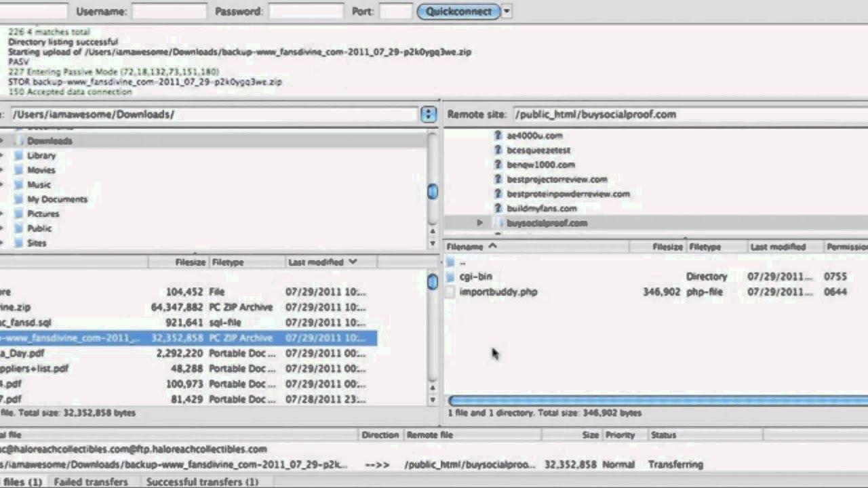Click the unknown-folder icon beside benqw1000.com

coord(498,165)
